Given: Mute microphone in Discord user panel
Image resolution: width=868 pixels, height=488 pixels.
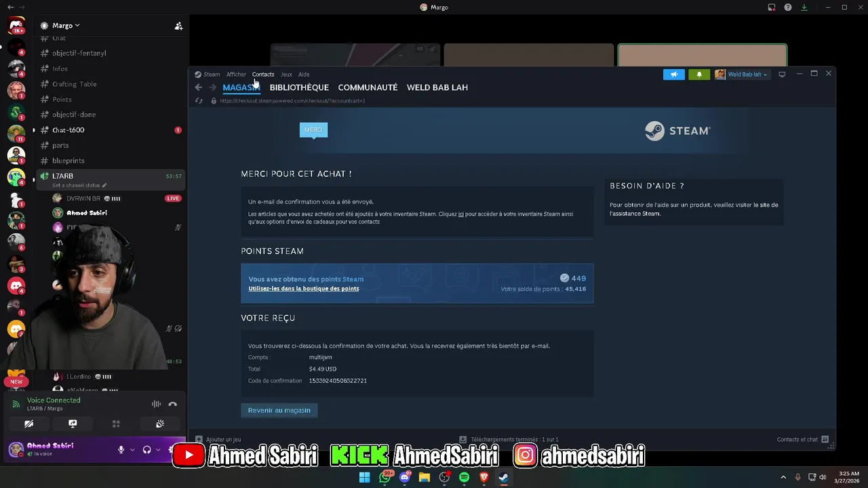Looking at the screenshot, I should coord(121,449).
